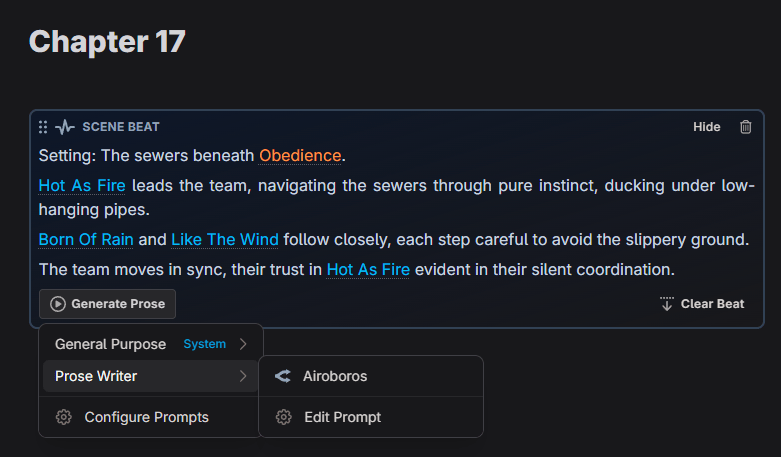
Task: Open the orange Obedience link
Action: (300, 156)
